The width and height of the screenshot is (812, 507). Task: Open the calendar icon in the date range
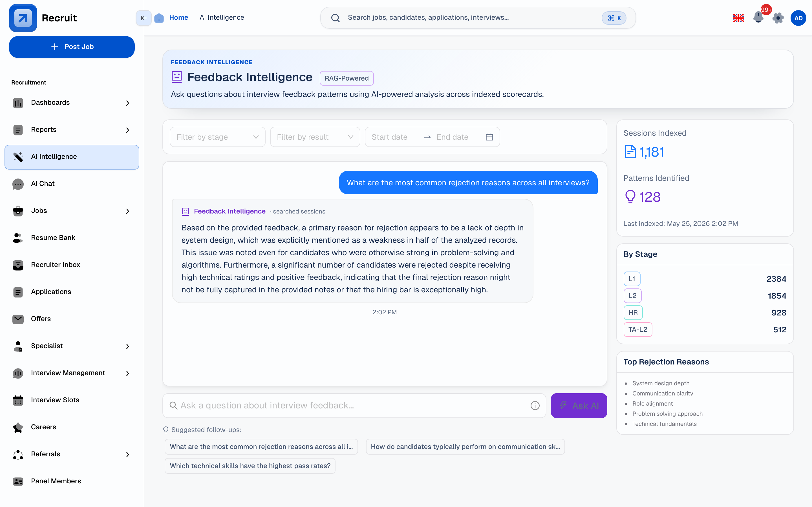(489, 137)
